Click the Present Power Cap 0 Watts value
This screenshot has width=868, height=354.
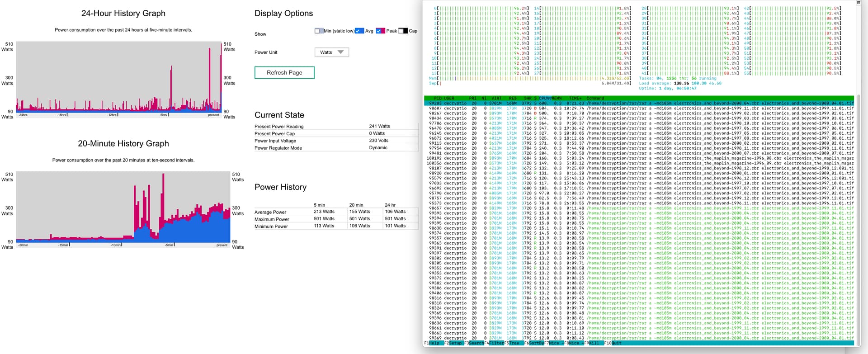pyautogui.click(x=377, y=133)
